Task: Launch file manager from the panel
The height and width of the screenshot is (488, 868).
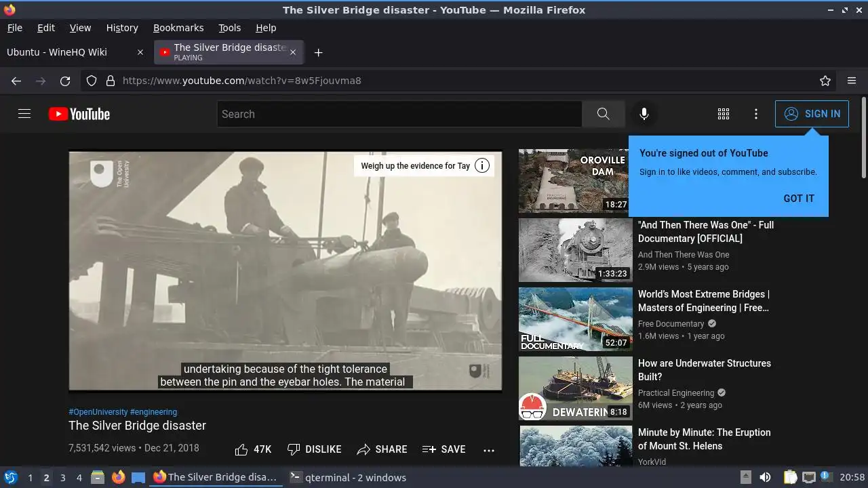Action: pyautogui.click(x=98, y=477)
